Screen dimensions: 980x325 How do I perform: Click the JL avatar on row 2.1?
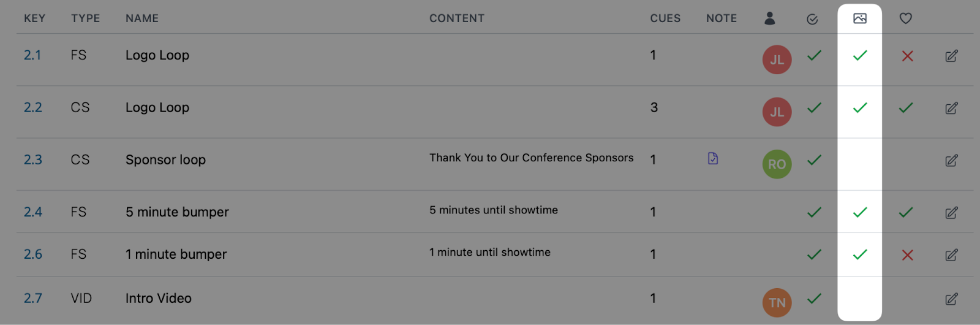(x=777, y=59)
